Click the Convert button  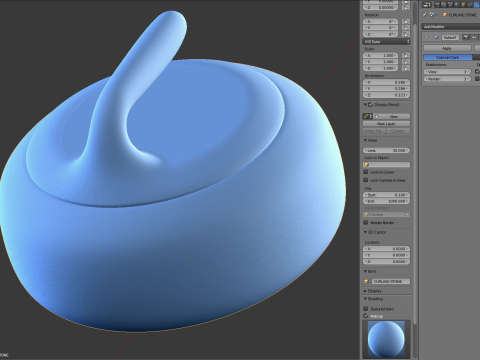tap(398, 131)
